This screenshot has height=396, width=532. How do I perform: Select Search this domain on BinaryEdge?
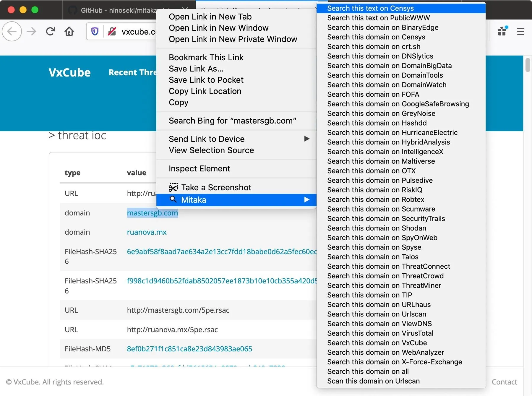(x=401, y=27)
